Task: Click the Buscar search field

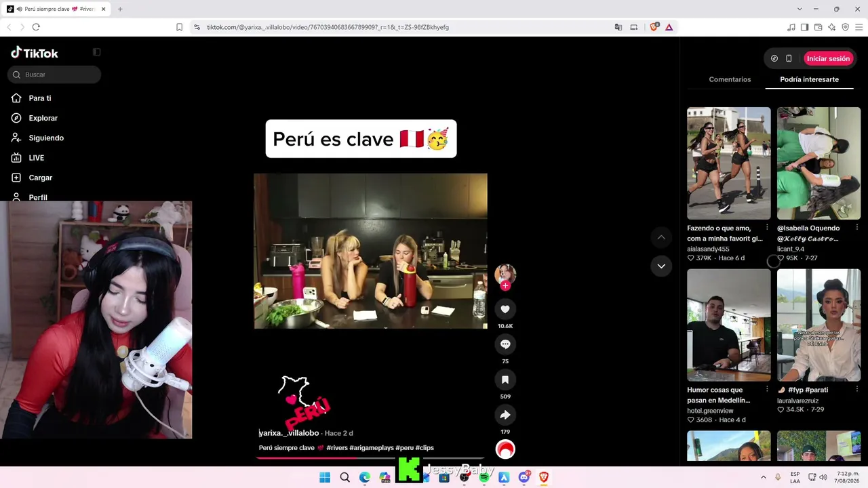Action: pyautogui.click(x=54, y=75)
